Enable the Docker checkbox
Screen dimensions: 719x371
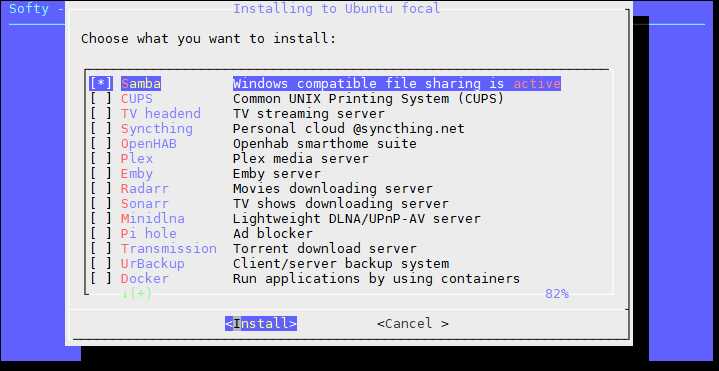(x=100, y=278)
